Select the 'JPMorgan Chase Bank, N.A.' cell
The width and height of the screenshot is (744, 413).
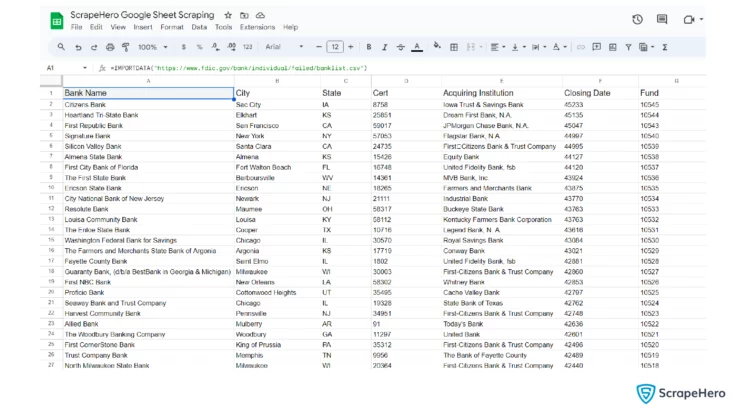pos(502,126)
